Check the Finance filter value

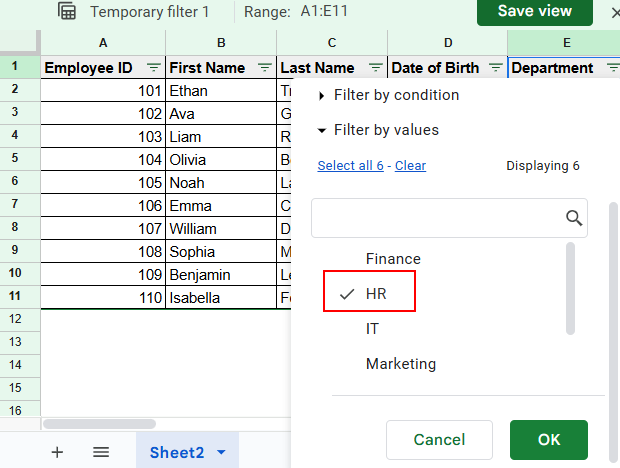[x=393, y=259]
